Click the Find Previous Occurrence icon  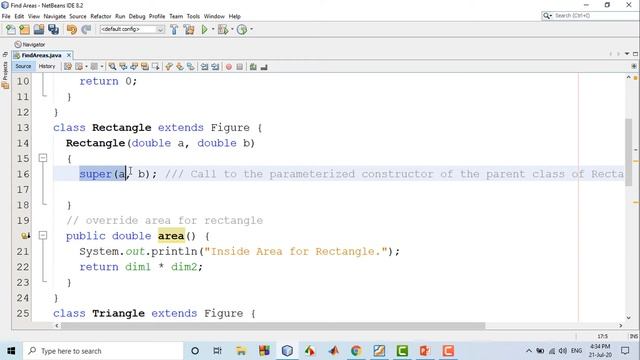point(123,67)
